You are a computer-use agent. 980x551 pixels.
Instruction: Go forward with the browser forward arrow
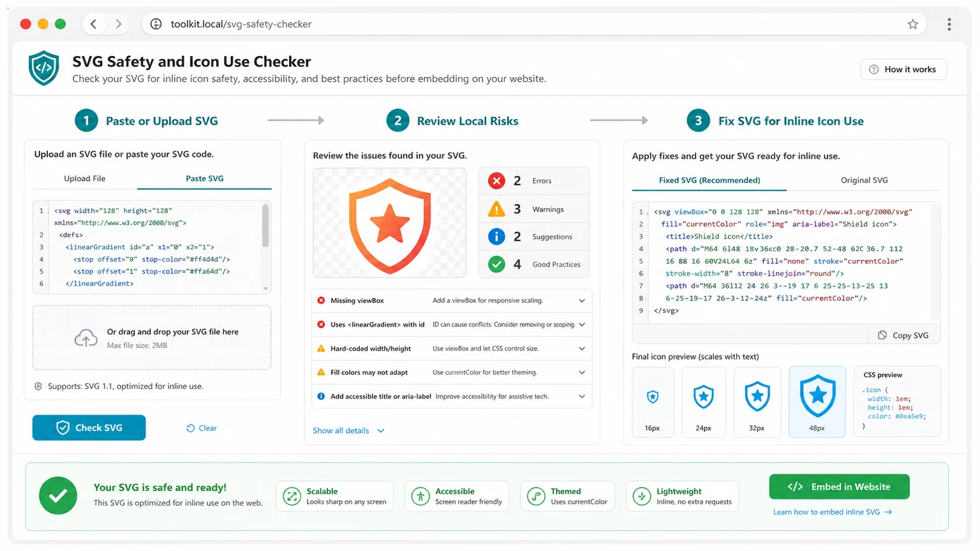pyautogui.click(x=118, y=24)
